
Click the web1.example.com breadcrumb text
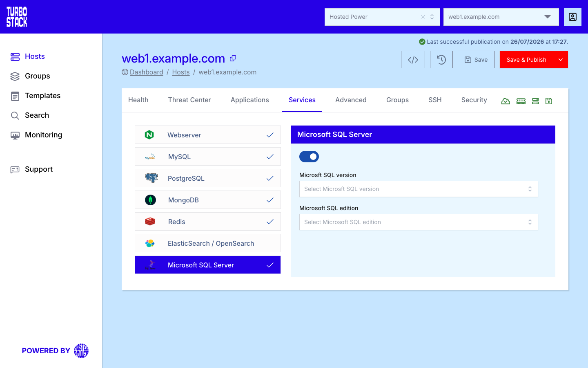pyautogui.click(x=227, y=72)
